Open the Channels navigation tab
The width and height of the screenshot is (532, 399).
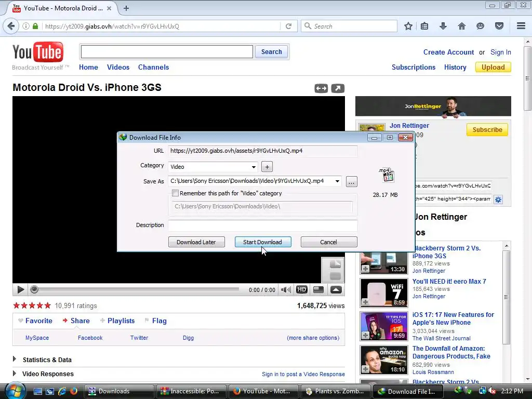click(x=153, y=67)
